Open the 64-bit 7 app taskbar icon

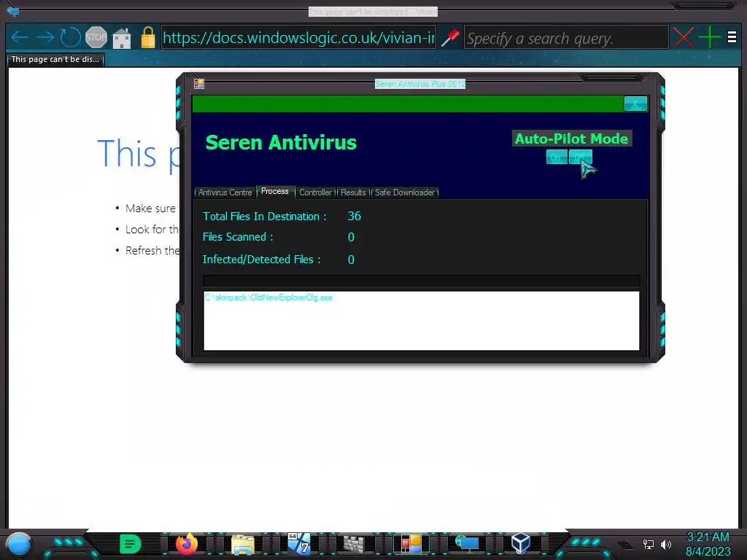coord(299,543)
